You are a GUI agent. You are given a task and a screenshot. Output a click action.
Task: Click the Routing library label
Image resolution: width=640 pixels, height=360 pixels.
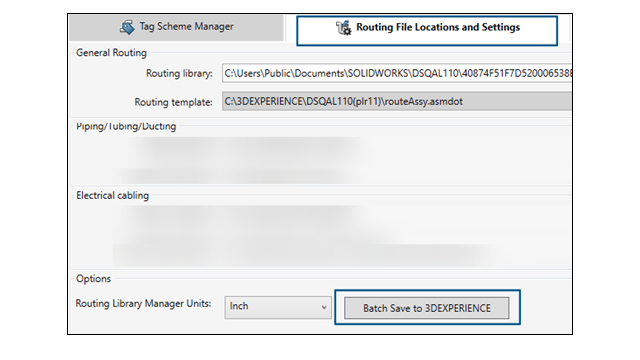tap(179, 73)
